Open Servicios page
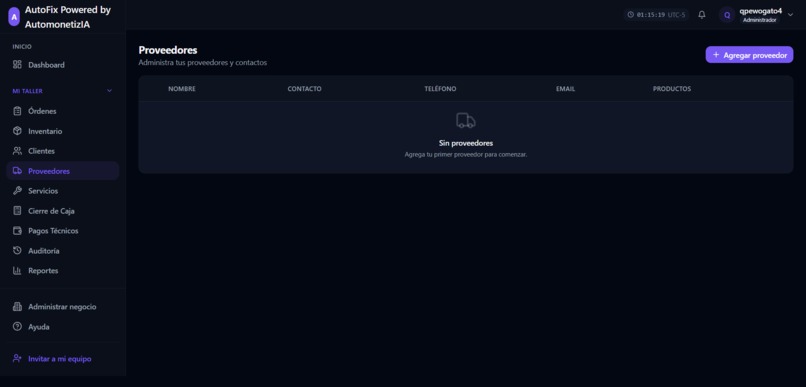Image resolution: width=806 pixels, height=387 pixels. tap(63, 191)
